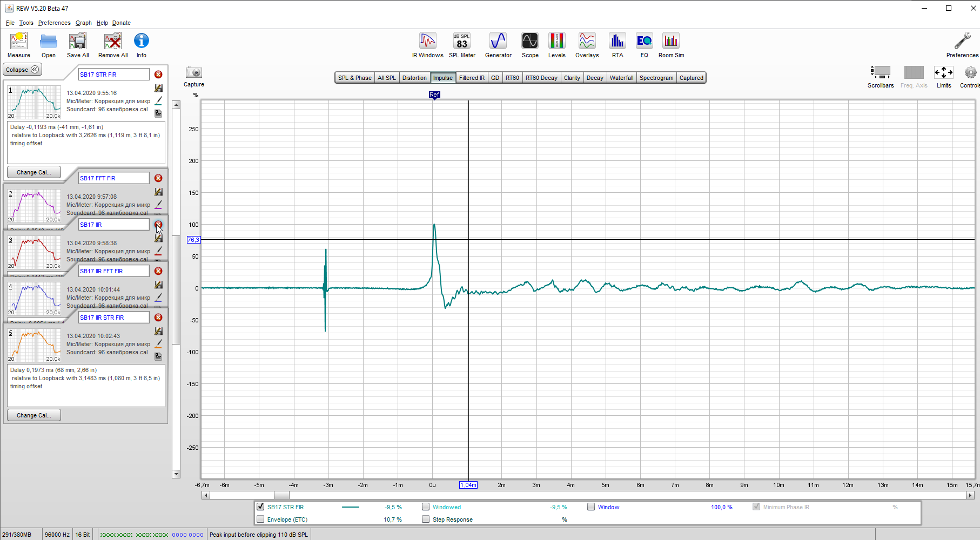Switch to the RT60 Decay tab

pos(541,78)
